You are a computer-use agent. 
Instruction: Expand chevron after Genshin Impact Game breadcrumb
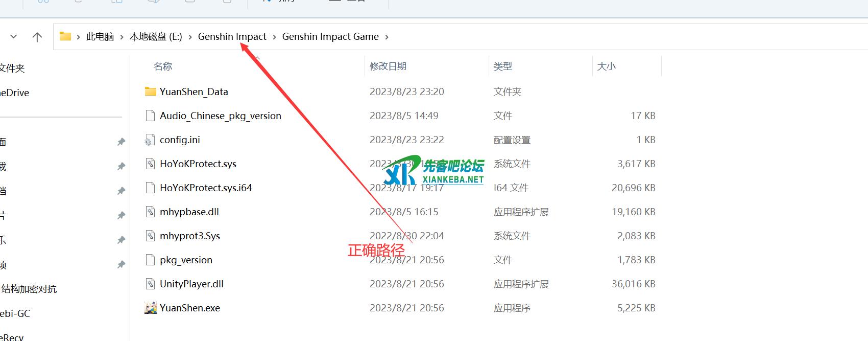point(387,37)
